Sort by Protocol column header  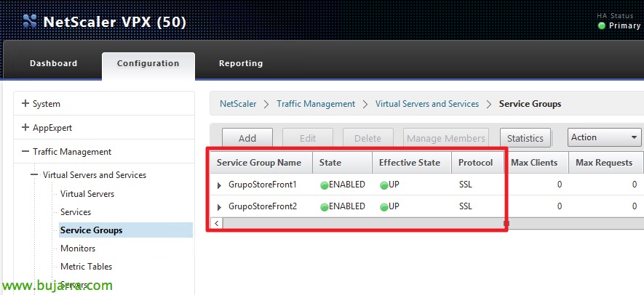coord(478,163)
